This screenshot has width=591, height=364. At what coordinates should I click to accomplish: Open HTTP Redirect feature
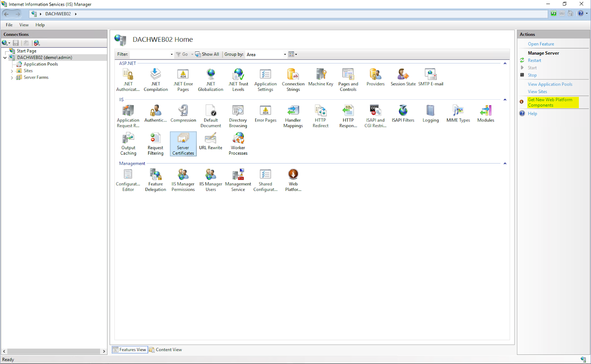coord(320,116)
